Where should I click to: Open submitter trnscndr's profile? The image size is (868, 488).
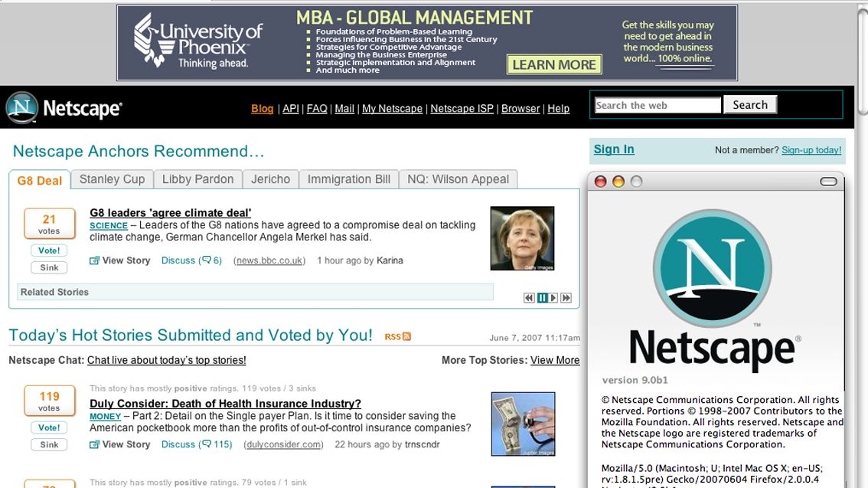click(x=423, y=444)
